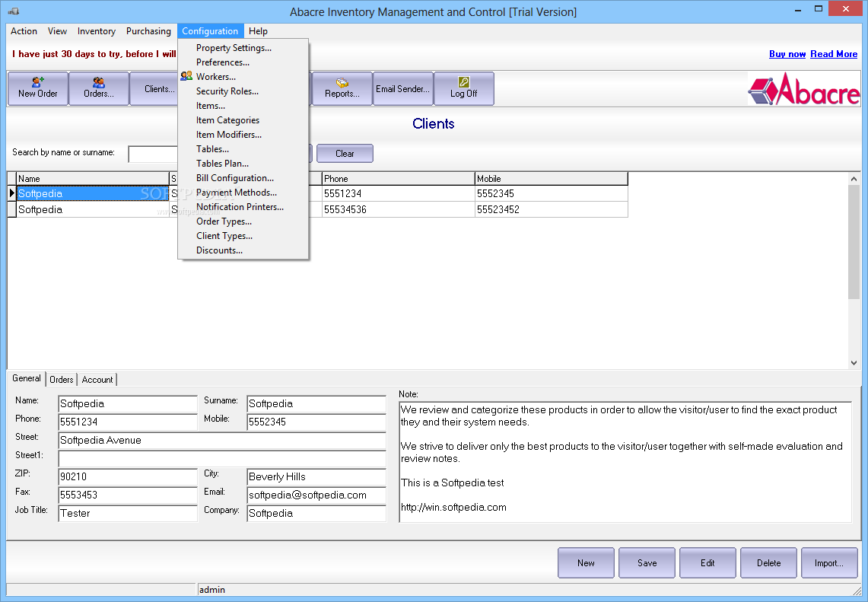Image resolution: width=868 pixels, height=602 pixels.
Task: Close the Configuration menu header
Action: (210, 31)
